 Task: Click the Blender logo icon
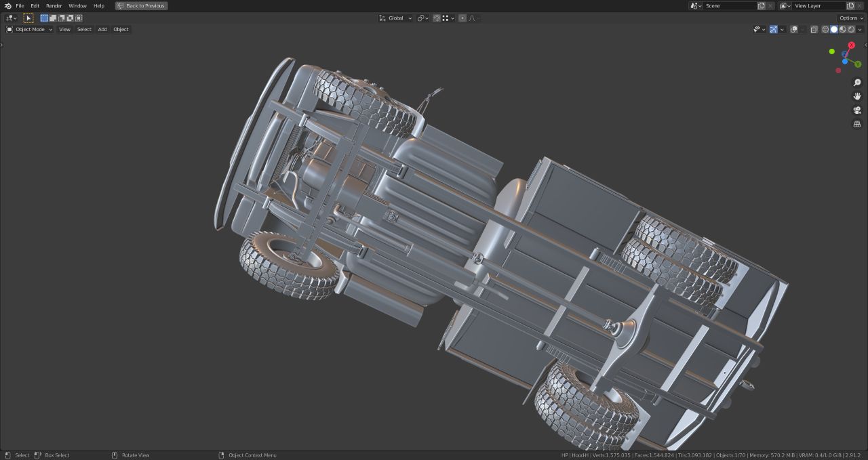pos(7,5)
